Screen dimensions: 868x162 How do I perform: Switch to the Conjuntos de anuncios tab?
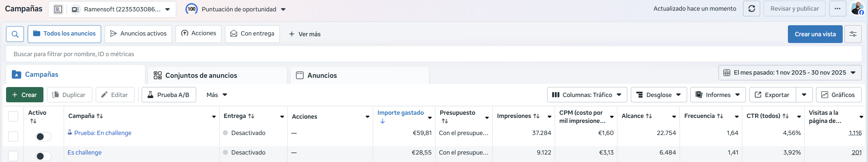click(x=201, y=75)
